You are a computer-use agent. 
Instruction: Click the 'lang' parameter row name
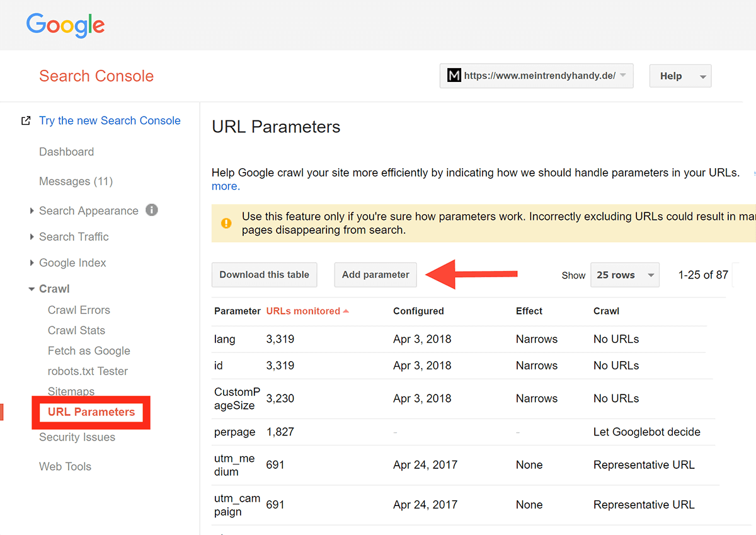click(225, 339)
